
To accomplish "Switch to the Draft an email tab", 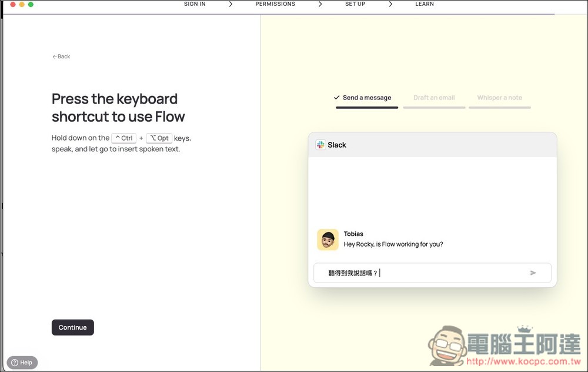I will (434, 98).
